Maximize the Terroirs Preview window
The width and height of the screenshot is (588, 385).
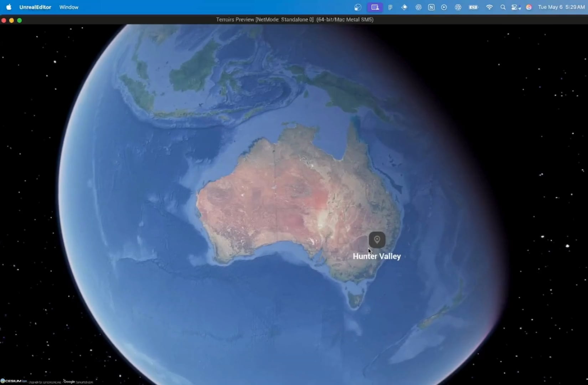(x=20, y=20)
